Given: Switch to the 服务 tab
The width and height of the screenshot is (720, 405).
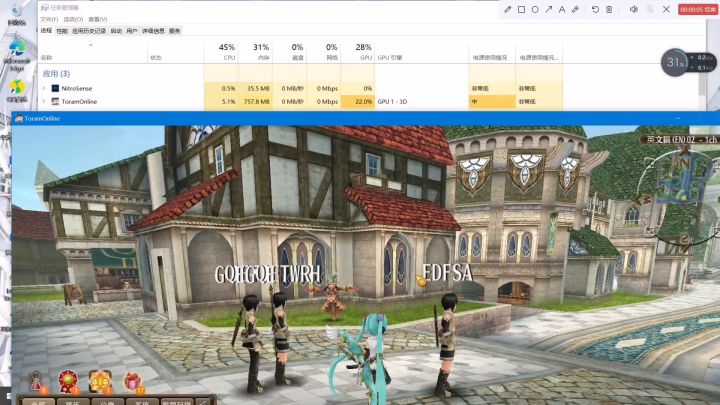Looking at the screenshot, I should pyautogui.click(x=174, y=31).
